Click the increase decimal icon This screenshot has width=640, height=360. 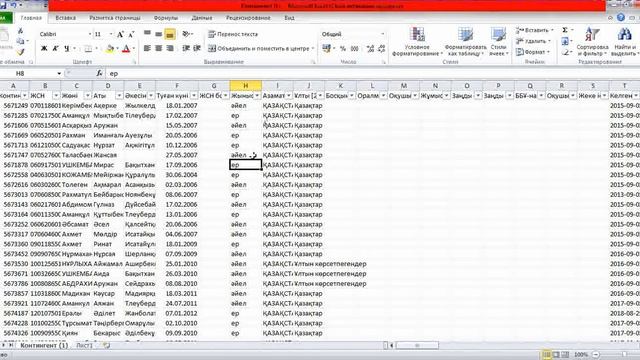point(370,49)
